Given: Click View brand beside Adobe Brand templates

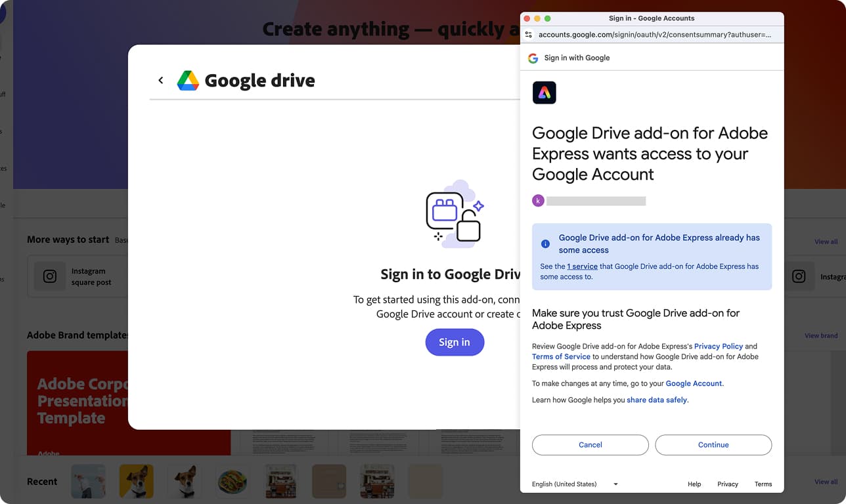Looking at the screenshot, I should pos(821,335).
